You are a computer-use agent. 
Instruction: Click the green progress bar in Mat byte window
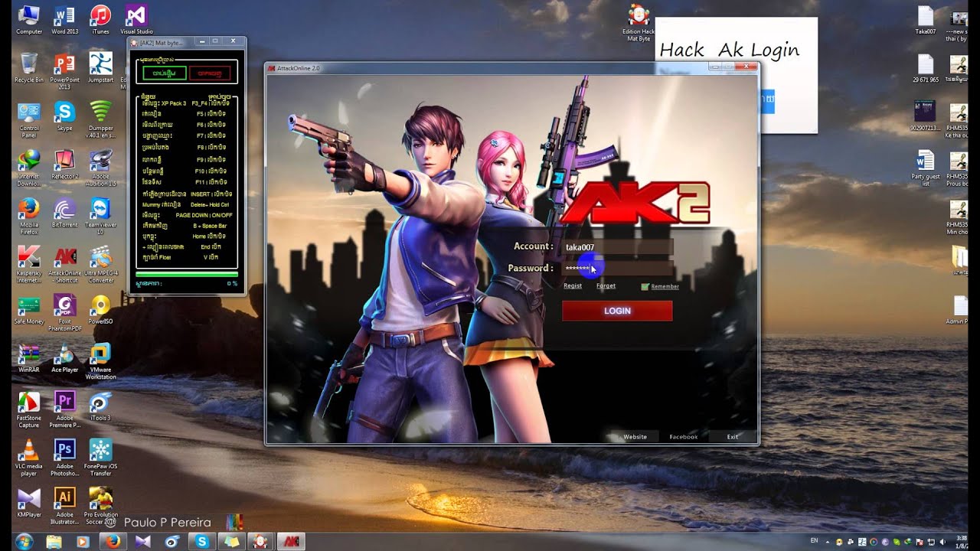pyautogui.click(x=187, y=274)
